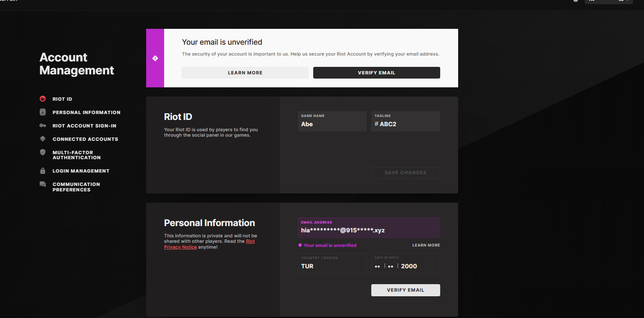The width and height of the screenshot is (644, 318).
Task: Click Verify Email button in top banner
Action: click(x=377, y=73)
